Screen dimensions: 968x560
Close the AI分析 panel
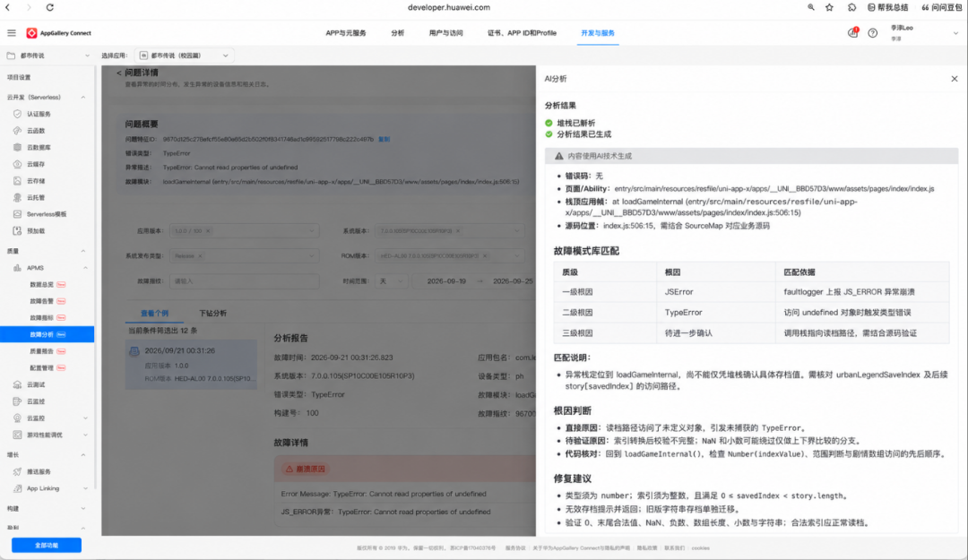tap(955, 79)
